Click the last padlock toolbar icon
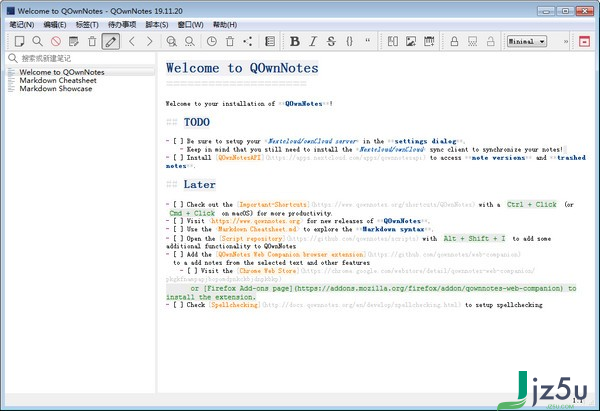The image size is (600, 411). [491, 41]
